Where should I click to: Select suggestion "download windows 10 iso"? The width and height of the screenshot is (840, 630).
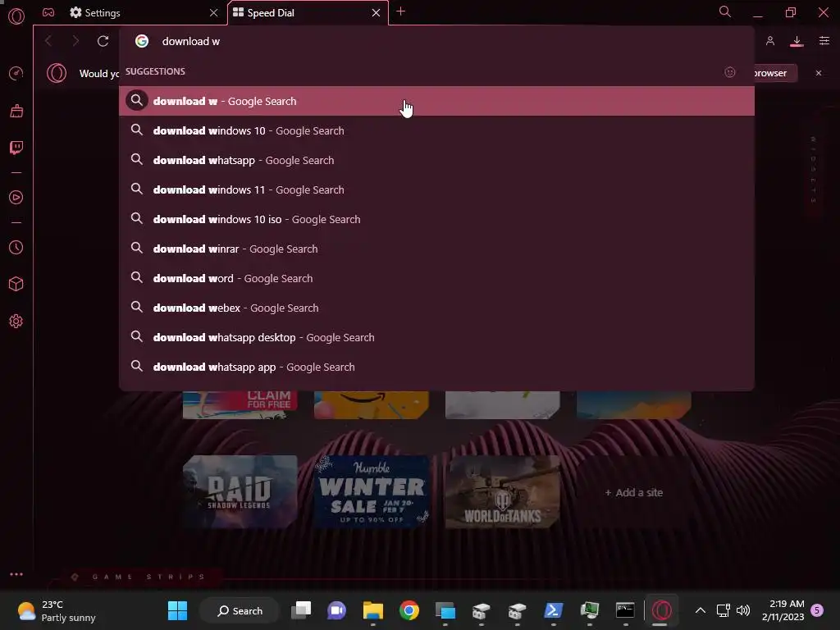436,218
